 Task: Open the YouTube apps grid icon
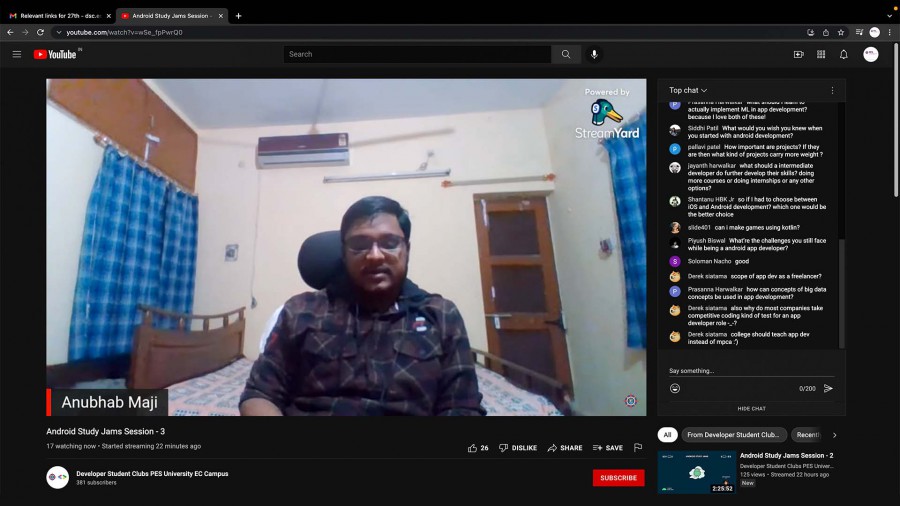pyautogui.click(x=821, y=54)
